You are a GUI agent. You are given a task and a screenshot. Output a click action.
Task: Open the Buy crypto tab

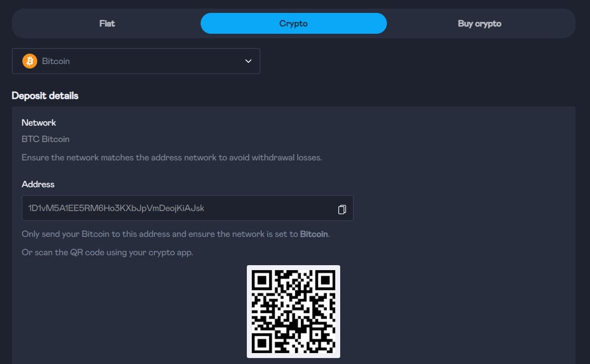click(479, 23)
